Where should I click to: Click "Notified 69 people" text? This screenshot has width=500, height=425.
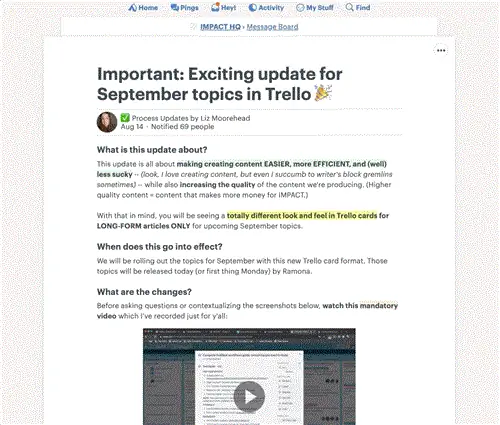pyautogui.click(x=182, y=127)
